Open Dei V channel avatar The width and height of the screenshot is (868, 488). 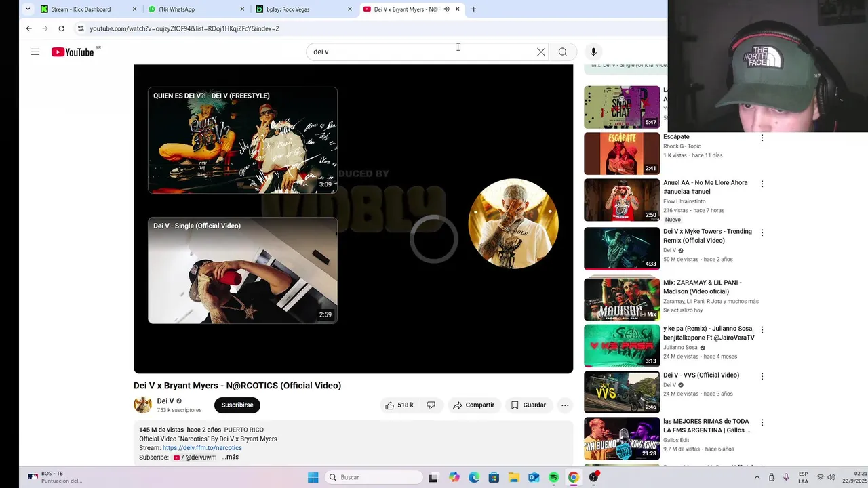pos(142,405)
